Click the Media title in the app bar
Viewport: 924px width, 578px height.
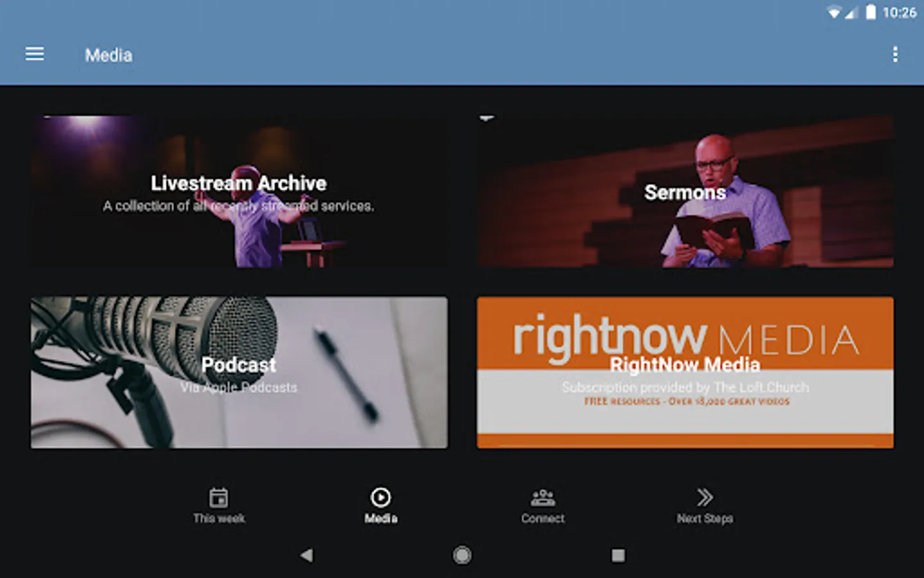(x=108, y=55)
